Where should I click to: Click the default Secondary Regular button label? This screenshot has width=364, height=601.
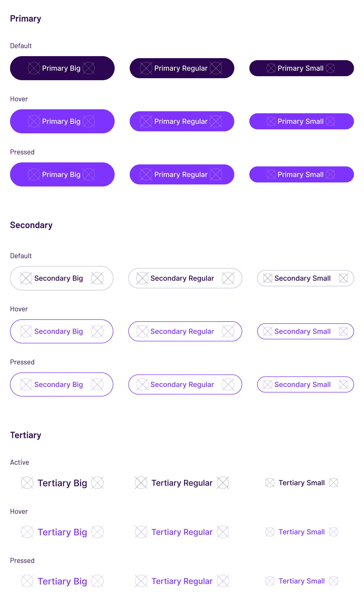pyautogui.click(x=182, y=278)
